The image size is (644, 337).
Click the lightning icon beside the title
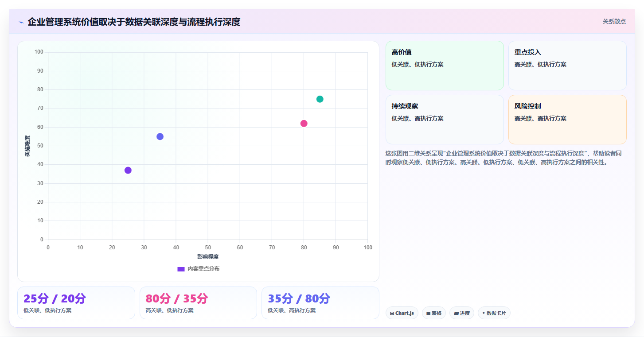click(x=21, y=22)
